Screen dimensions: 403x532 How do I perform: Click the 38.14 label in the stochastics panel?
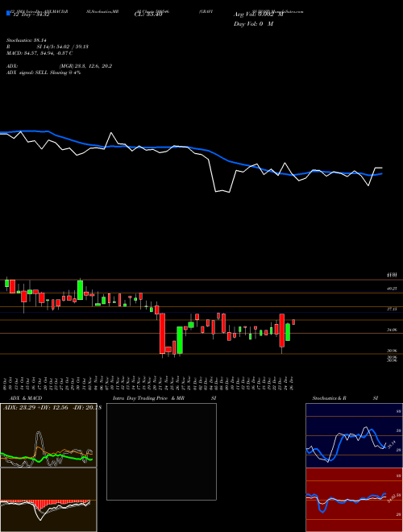pyautogui.click(x=391, y=444)
